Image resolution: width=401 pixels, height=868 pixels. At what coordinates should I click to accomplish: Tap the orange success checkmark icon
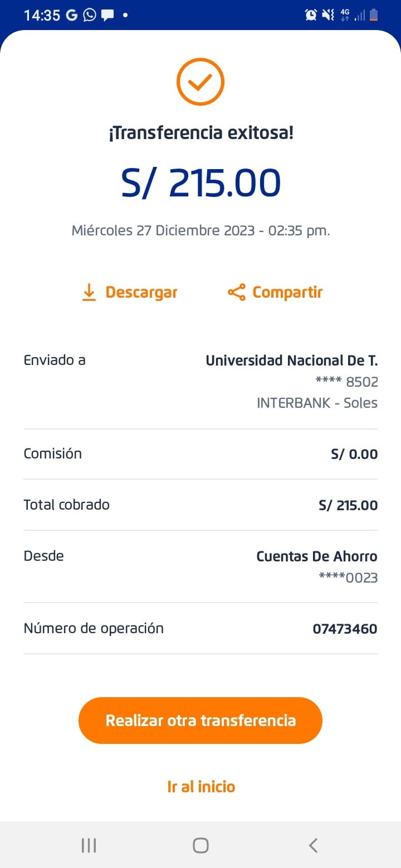click(x=200, y=82)
